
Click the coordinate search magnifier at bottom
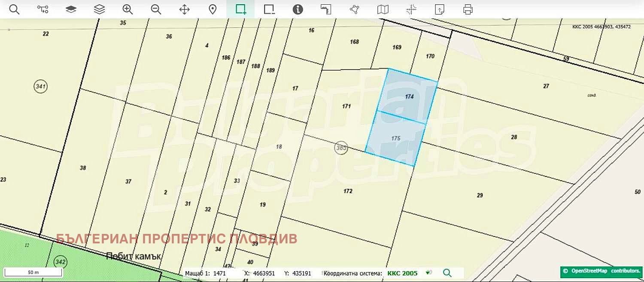pyautogui.click(x=447, y=273)
